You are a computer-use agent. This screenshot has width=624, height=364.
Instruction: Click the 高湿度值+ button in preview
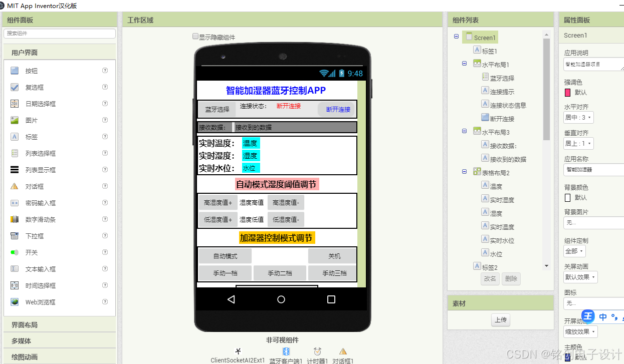click(217, 203)
